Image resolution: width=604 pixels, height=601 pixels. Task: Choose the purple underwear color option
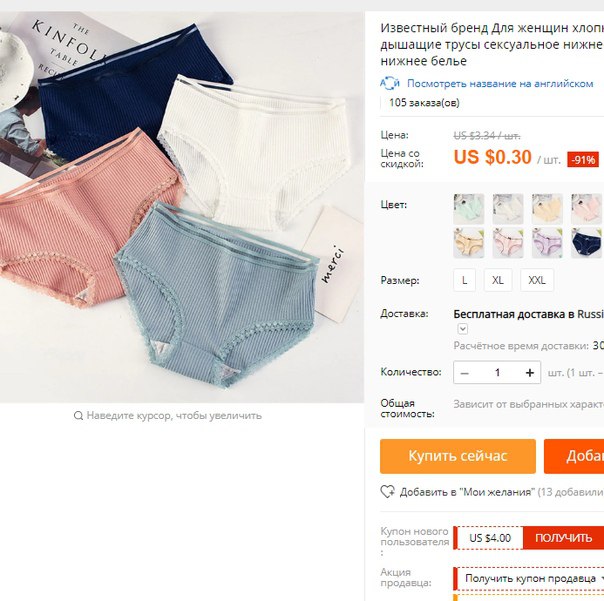point(547,243)
